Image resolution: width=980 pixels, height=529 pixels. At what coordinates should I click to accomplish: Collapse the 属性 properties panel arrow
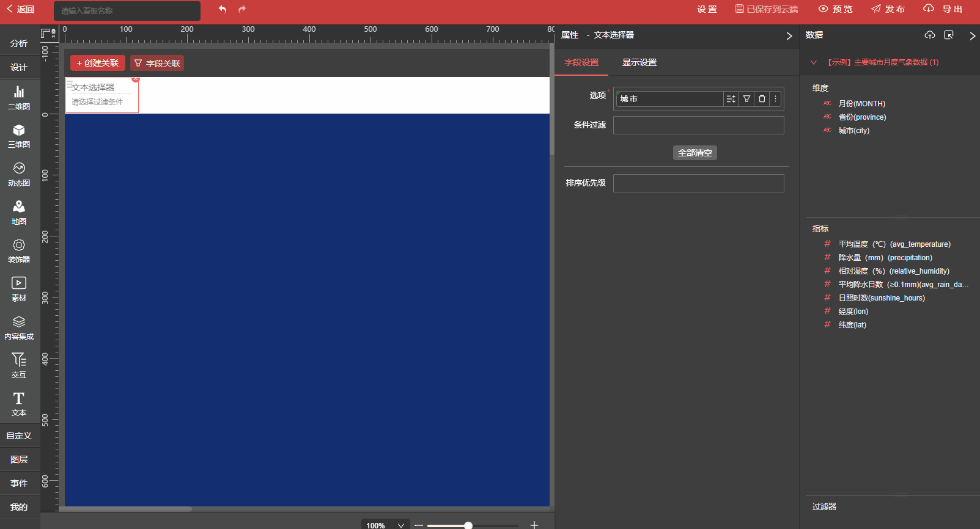tap(789, 36)
